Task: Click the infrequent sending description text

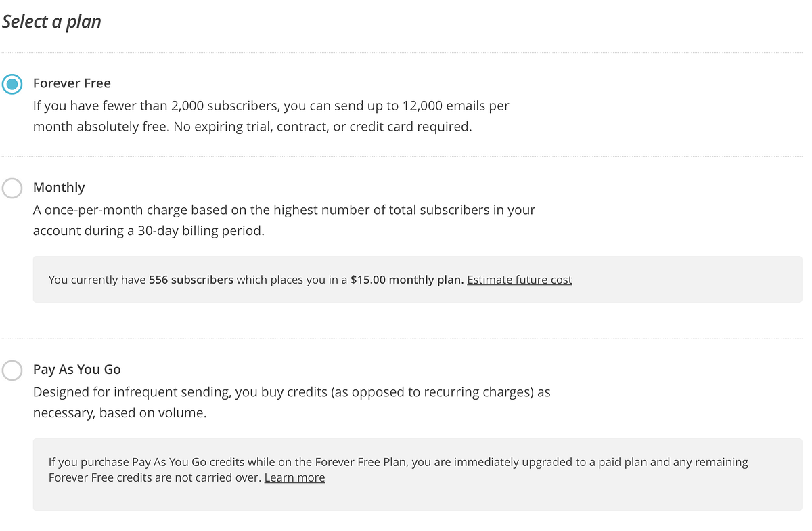Action: [x=291, y=392]
